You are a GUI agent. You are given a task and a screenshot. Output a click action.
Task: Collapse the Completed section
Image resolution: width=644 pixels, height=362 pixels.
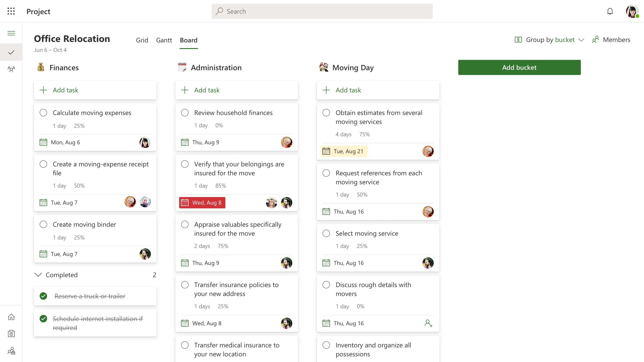(x=38, y=275)
